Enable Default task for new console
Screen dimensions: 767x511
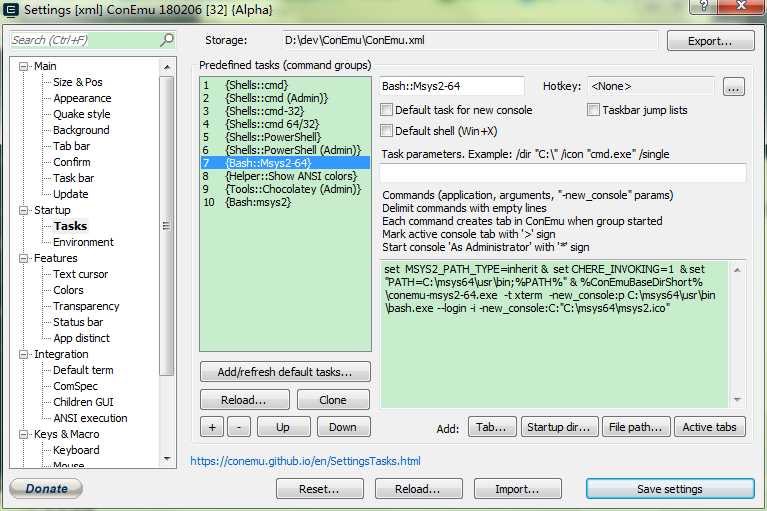pyautogui.click(x=386, y=110)
